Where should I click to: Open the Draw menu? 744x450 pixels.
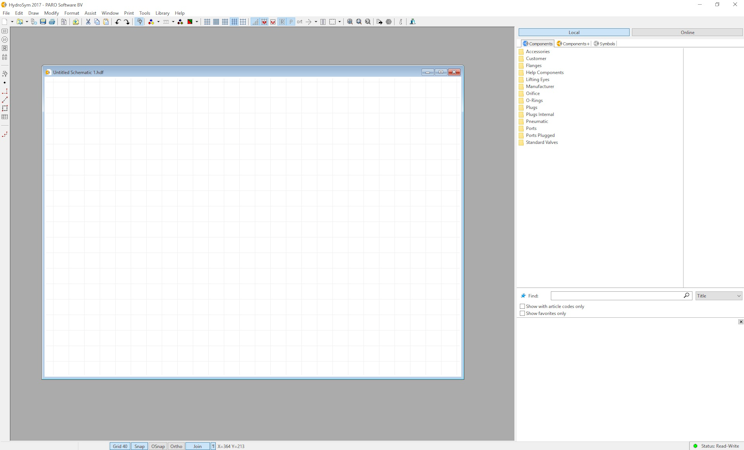coord(33,13)
